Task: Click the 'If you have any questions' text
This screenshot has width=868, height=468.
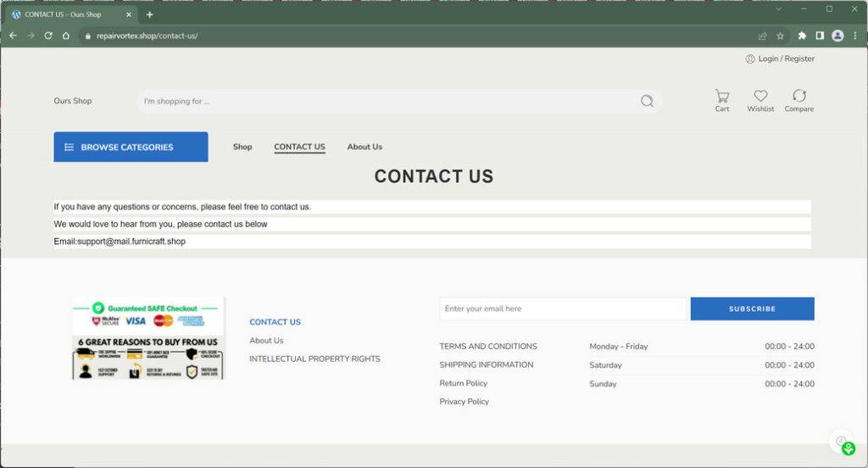Action: (183, 207)
